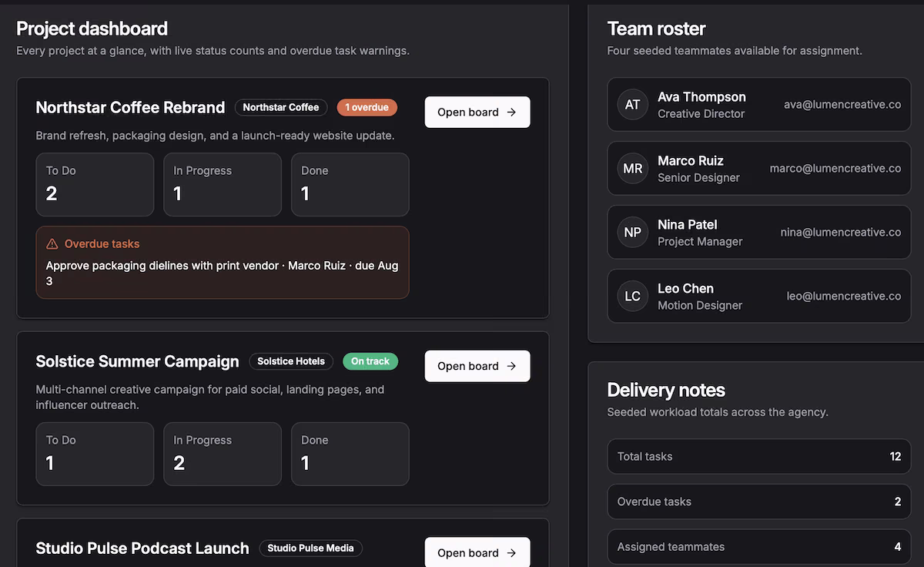Image resolution: width=924 pixels, height=567 pixels.
Task: Select Ava Thompson's AT avatar
Action: [633, 105]
